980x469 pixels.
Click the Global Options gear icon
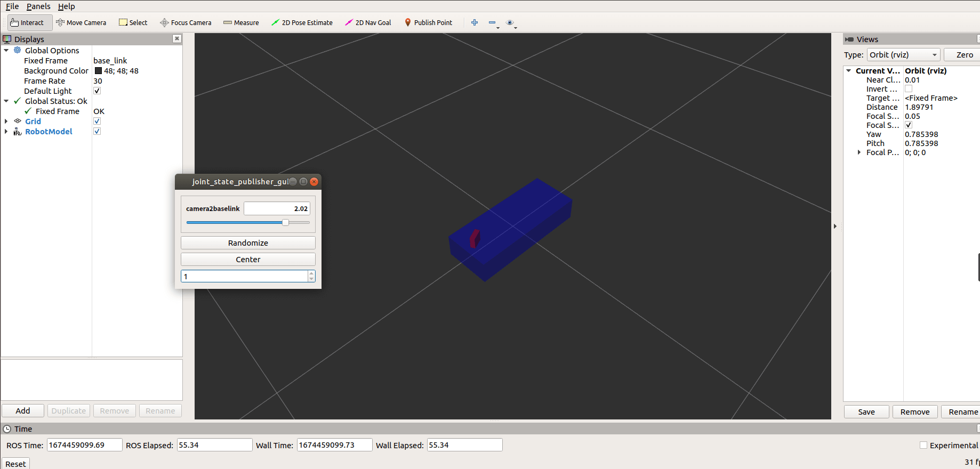tap(18, 50)
